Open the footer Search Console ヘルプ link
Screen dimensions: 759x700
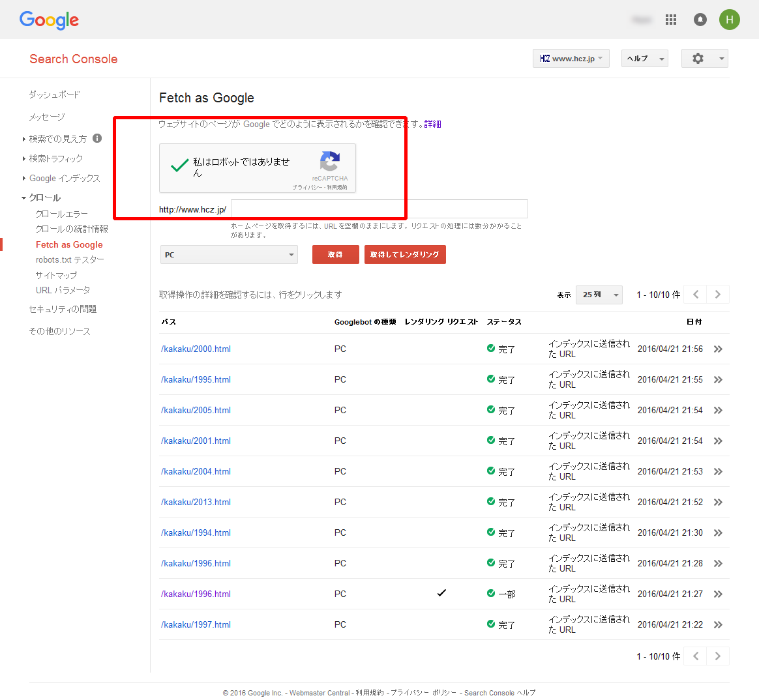pyautogui.click(x=500, y=693)
